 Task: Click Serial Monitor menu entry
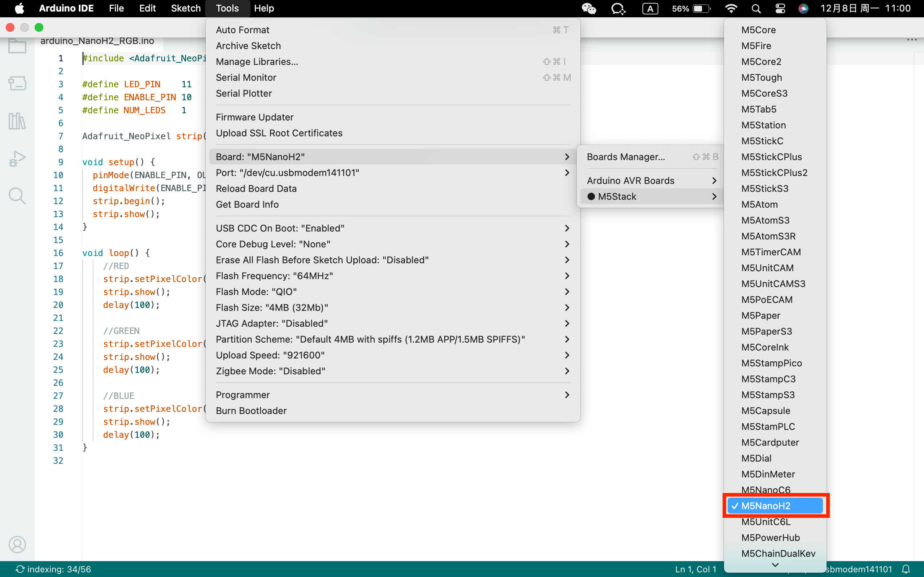246,78
